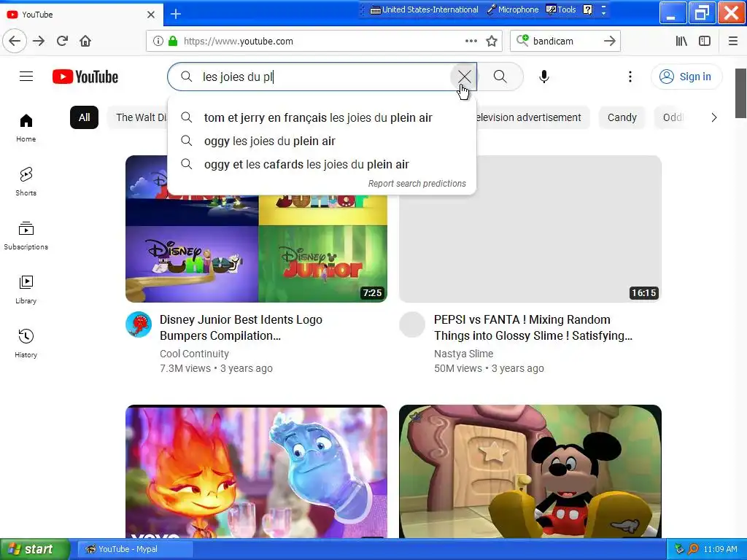
Task: Go to Home in the sidebar
Action: pos(26,128)
